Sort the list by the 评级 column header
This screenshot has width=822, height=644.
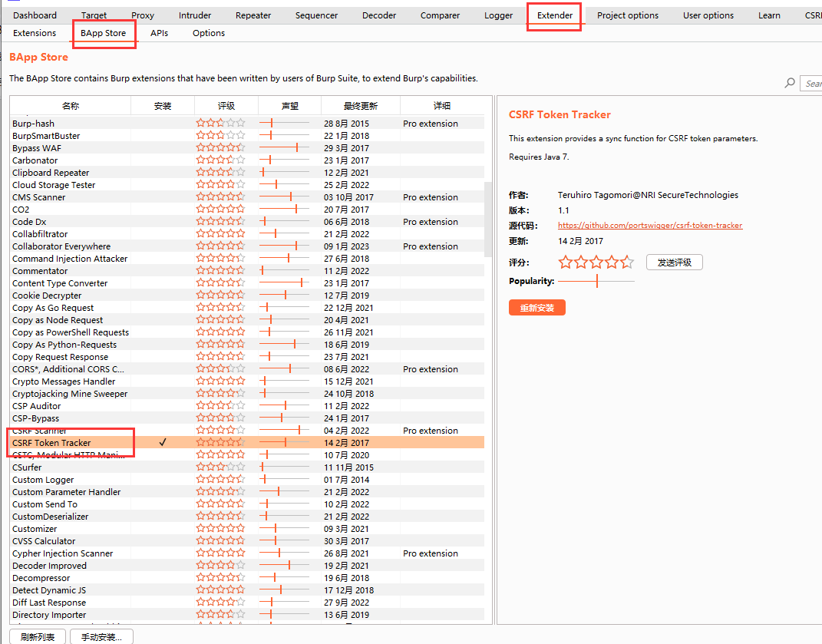point(226,106)
